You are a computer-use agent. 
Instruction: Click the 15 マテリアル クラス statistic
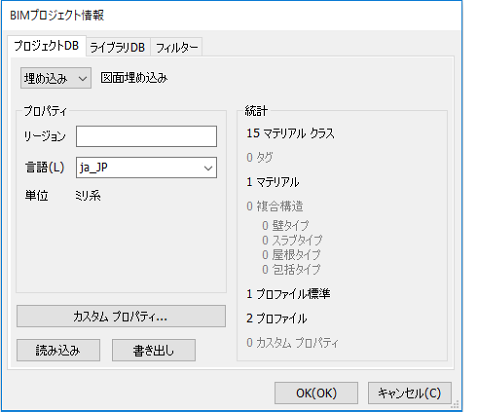(x=290, y=133)
